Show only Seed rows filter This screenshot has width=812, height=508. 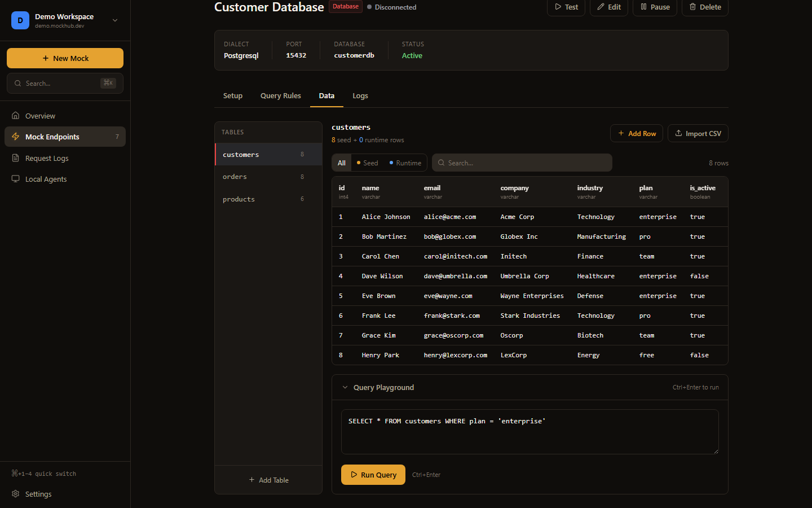click(367, 163)
